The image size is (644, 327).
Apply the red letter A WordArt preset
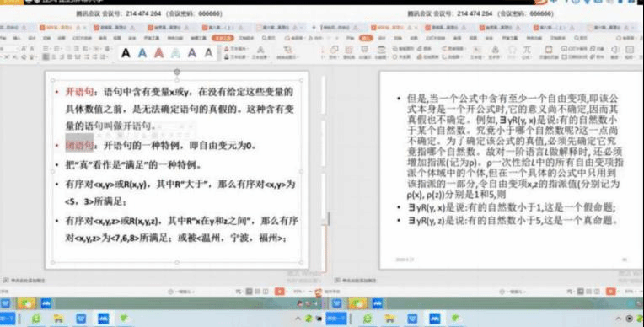[x=159, y=53]
